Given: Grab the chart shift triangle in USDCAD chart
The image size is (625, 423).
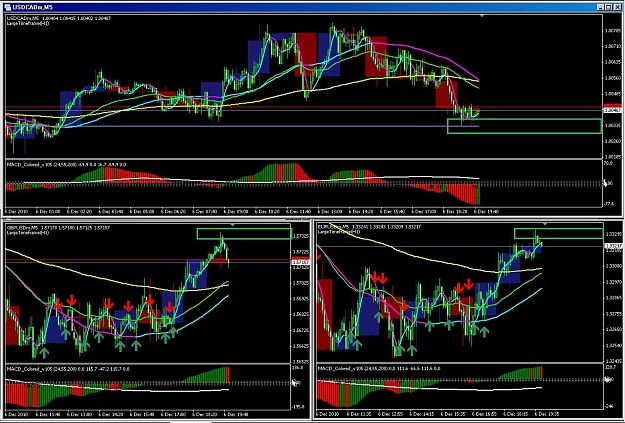Looking at the screenshot, I should click(482, 16).
